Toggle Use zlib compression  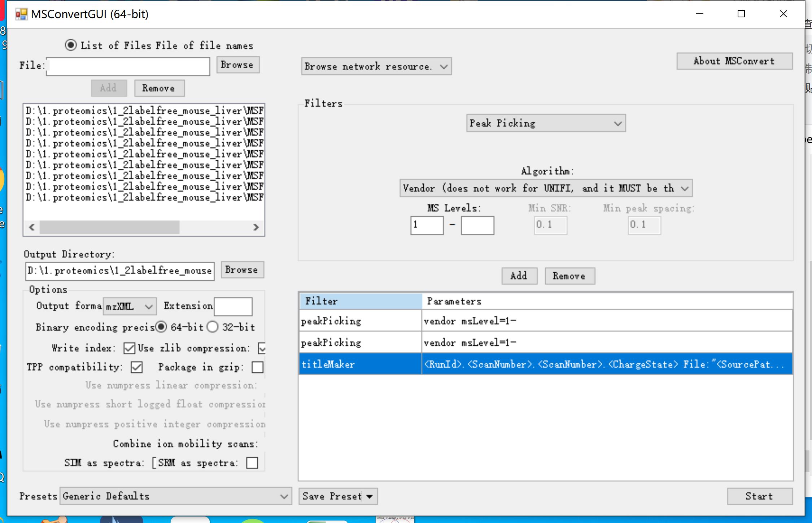(x=262, y=348)
